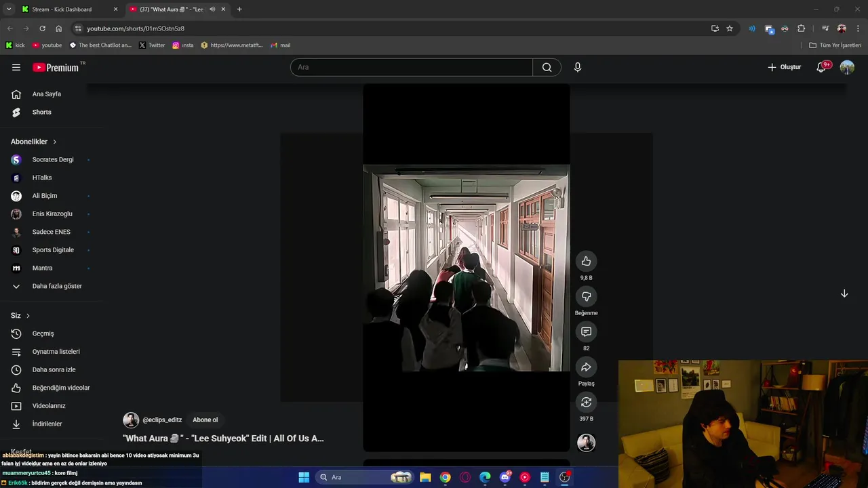
Task: Open File Explorer from the taskbar
Action: point(425,477)
